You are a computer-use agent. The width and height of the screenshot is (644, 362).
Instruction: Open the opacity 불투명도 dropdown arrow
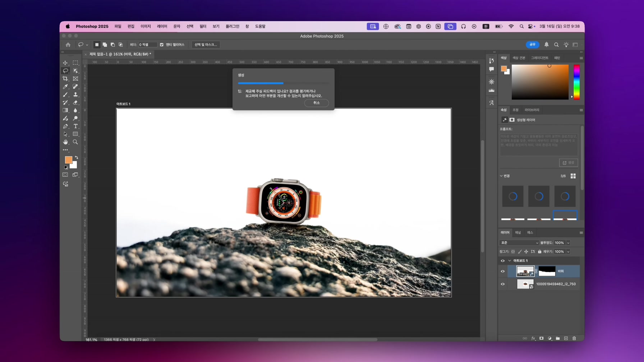point(568,243)
